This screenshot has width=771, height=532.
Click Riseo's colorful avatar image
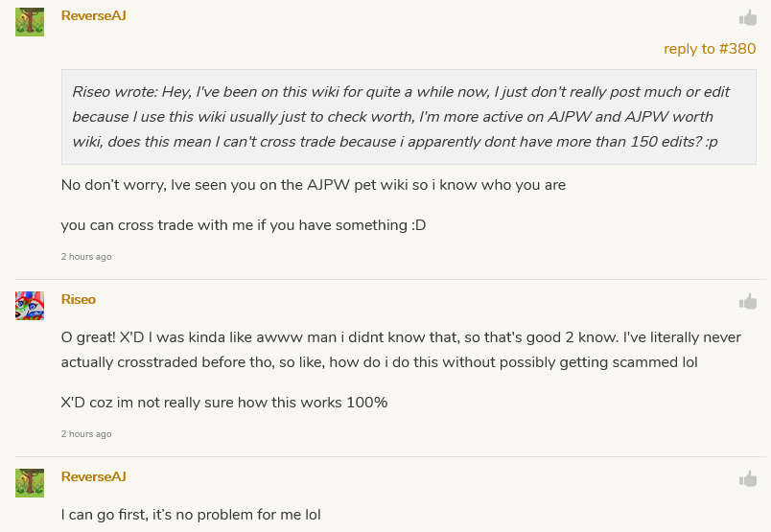coord(30,306)
